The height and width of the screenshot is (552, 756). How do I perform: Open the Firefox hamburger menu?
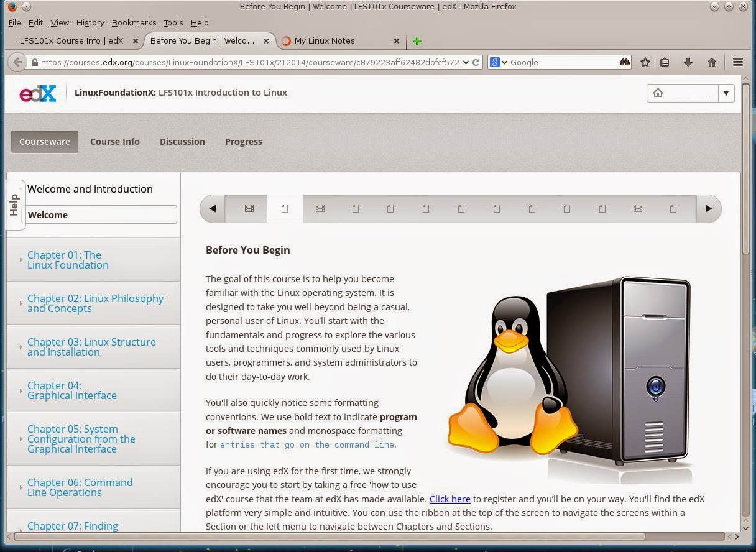tap(737, 62)
